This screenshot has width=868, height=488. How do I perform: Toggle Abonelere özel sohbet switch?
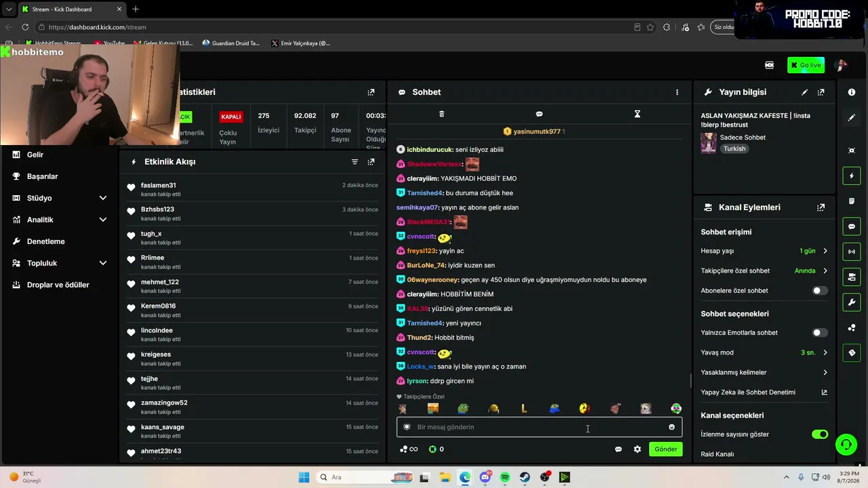[820, 291]
